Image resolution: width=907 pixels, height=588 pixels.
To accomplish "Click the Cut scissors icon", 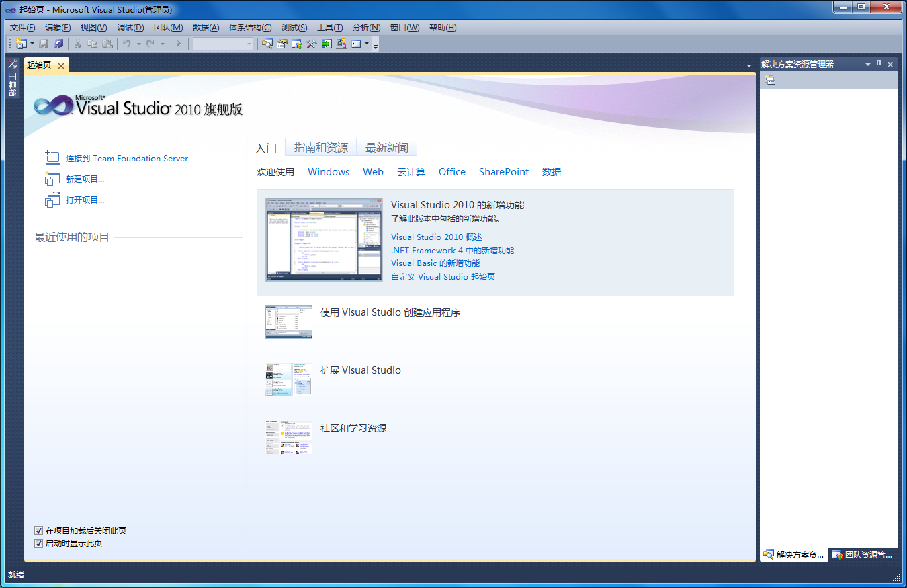I will click(x=77, y=44).
